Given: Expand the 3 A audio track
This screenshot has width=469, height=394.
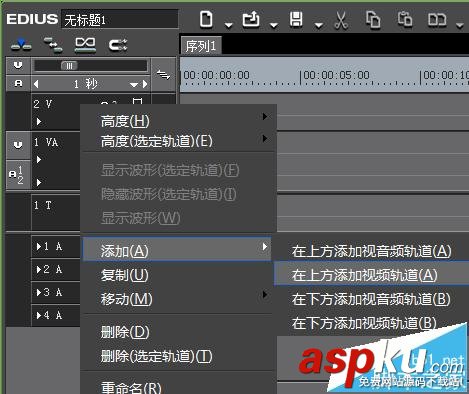Looking at the screenshot, I should (x=39, y=292).
